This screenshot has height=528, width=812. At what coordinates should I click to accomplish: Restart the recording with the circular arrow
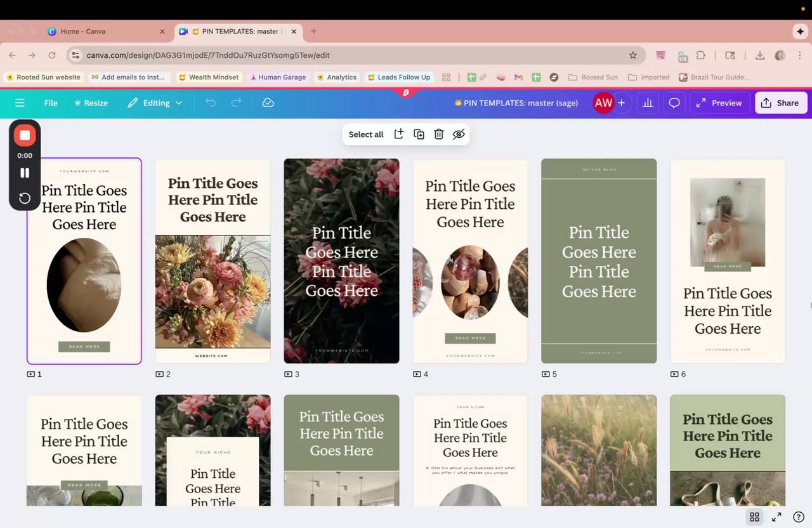(25, 198)
